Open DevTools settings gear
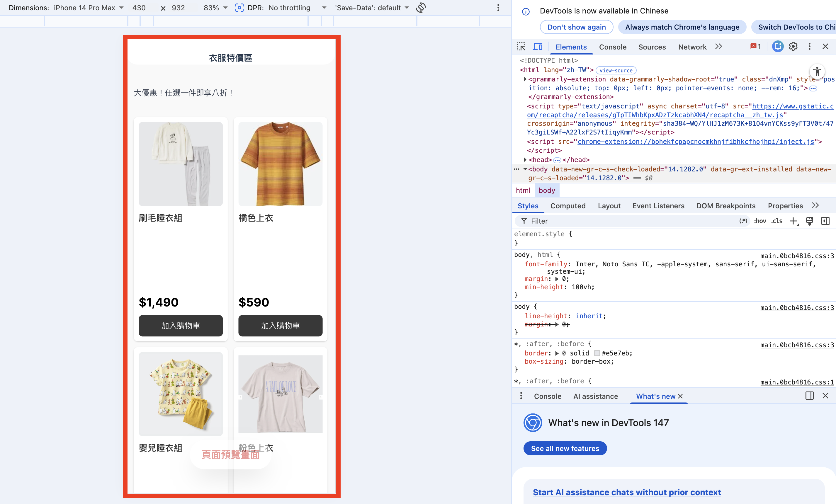Image resolution: width=836 pixels, height=504 pixels. click(793, 47)
